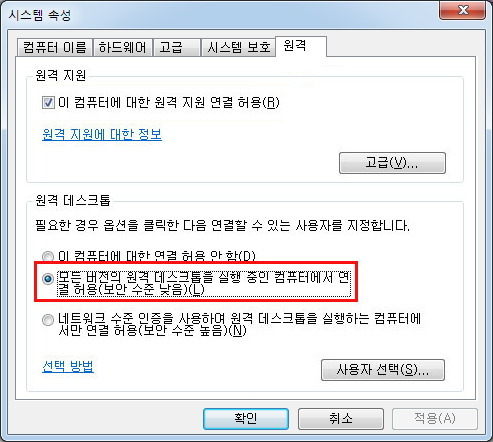Click the 취소 button
The height and width of the screenshot is (442, 493).
(x=341, y=419)
